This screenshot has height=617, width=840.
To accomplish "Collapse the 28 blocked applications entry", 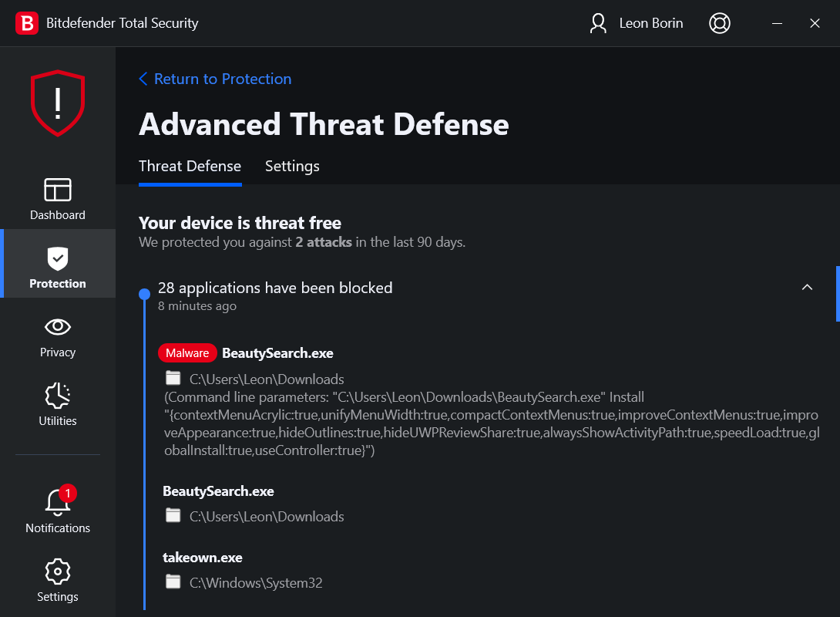I will [807, 287].
